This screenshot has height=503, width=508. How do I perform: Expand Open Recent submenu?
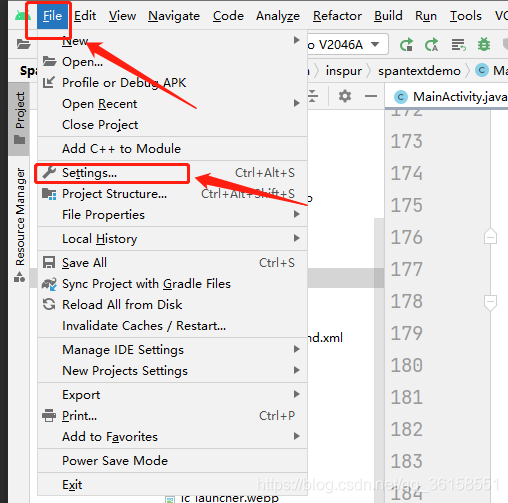tap(172, 104)
